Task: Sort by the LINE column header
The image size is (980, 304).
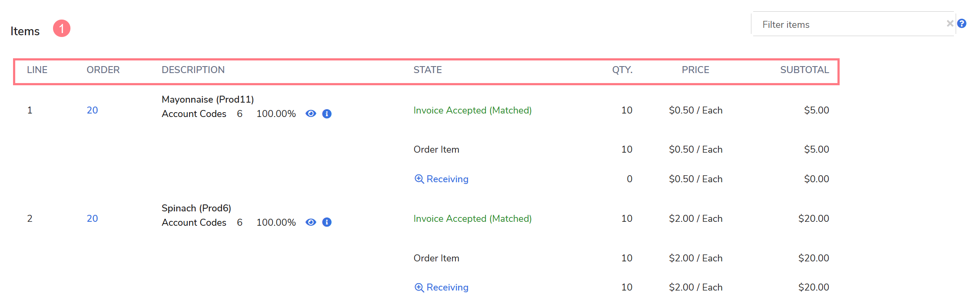Action: 37,70
